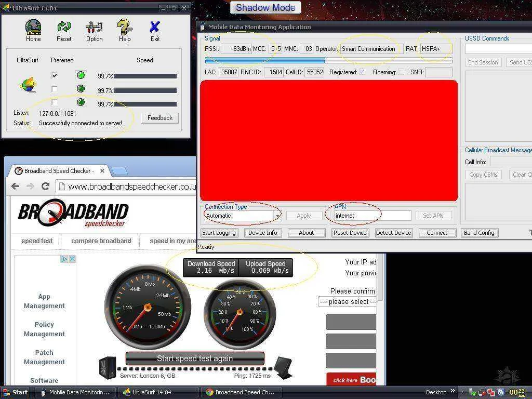Viewport: 532px width, 399px height.
Task: Click the browser back arrow
Action: coord(15,186)
